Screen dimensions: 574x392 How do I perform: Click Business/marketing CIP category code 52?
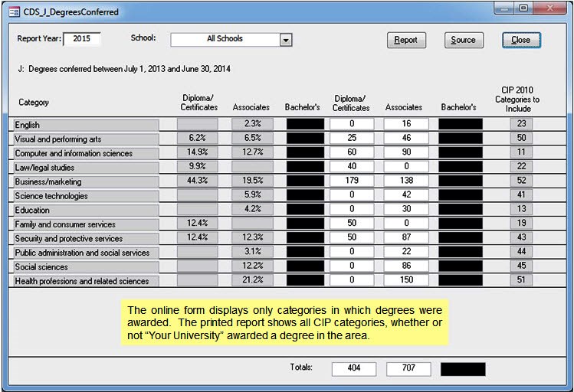click(x=521, y=181)
